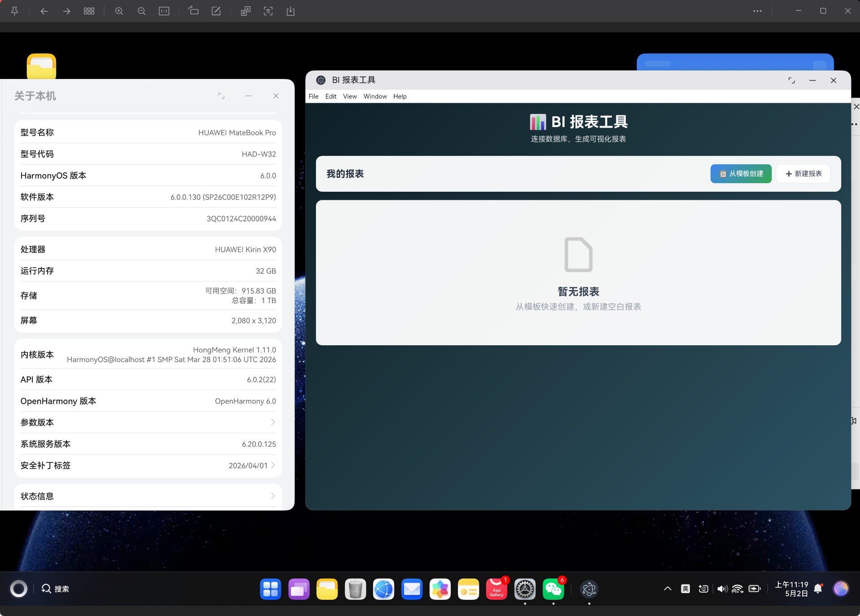The height and width of the screenshot is (616, 860).
Task: Go to next image with forward arrow
Action: (66, 11)
